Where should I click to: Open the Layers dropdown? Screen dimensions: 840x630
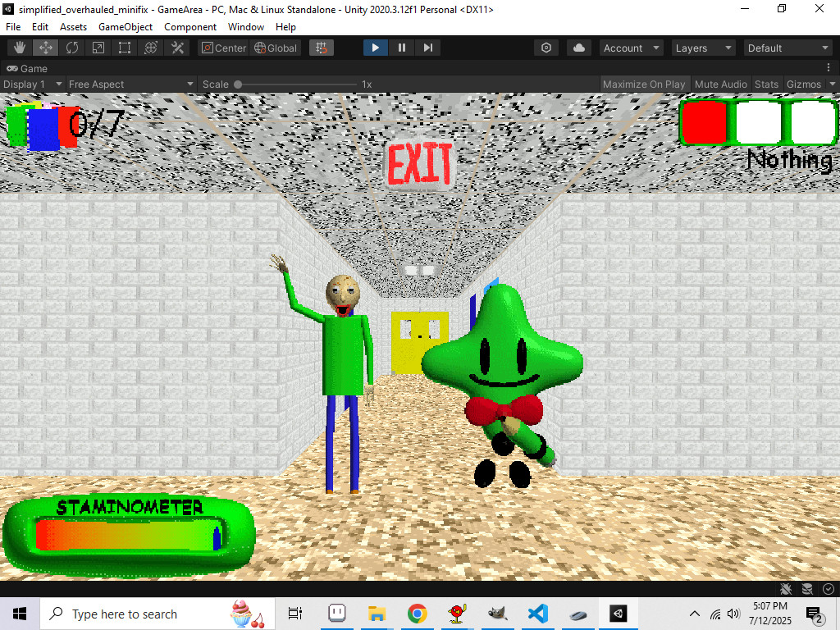702,48
